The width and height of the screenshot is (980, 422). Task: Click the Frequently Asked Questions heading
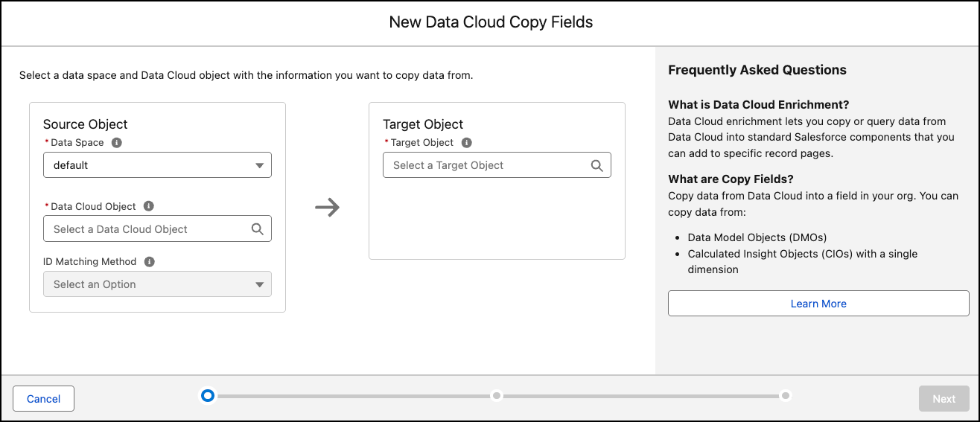(757, 70)
